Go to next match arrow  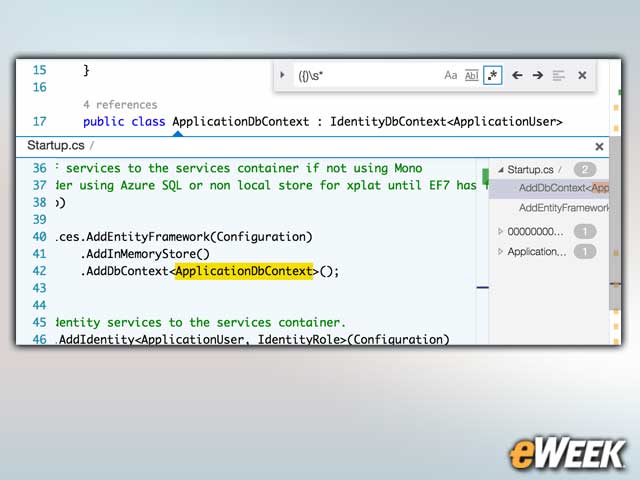tap(538, 76)
